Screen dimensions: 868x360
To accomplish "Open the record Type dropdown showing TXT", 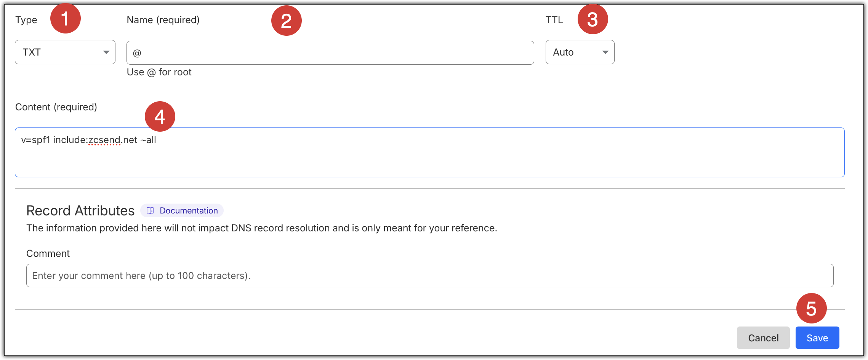I will (65, 52).
